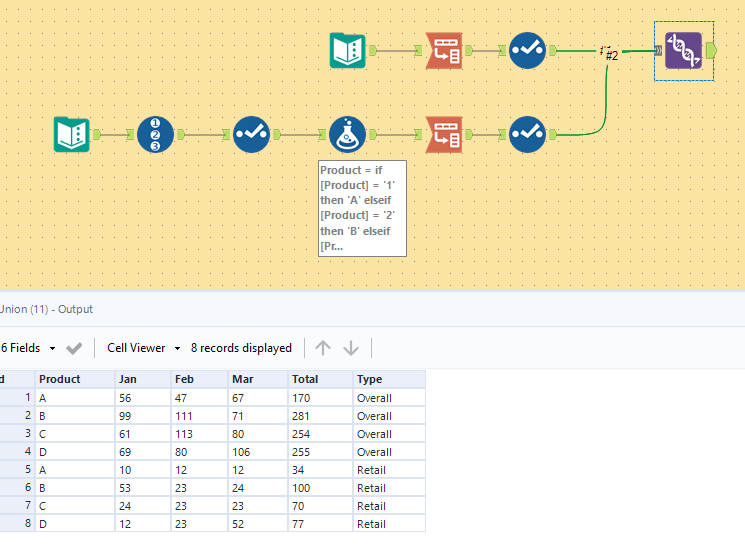The width and height of the screenshot is (745, 548).
Task: Select row 8 record number
Action: (17, 524)
